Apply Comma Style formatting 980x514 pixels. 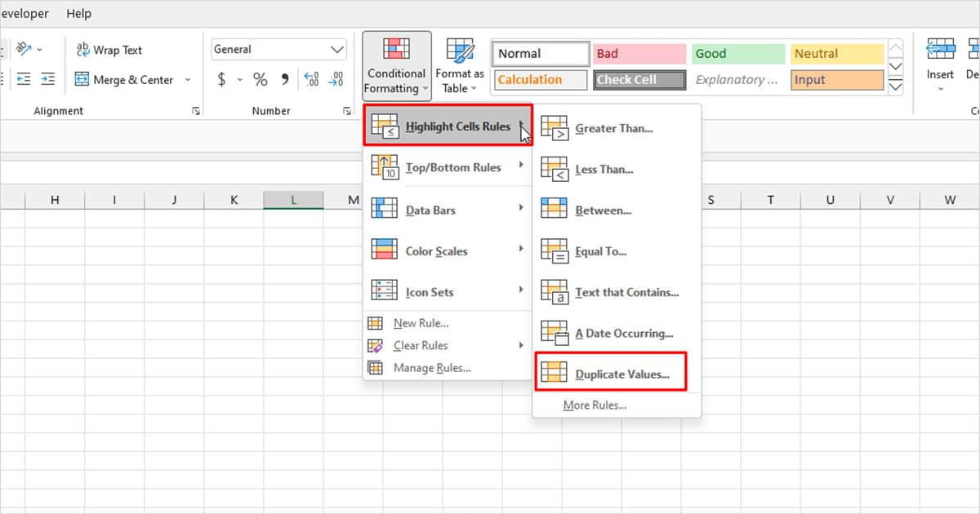pos(284,79)
